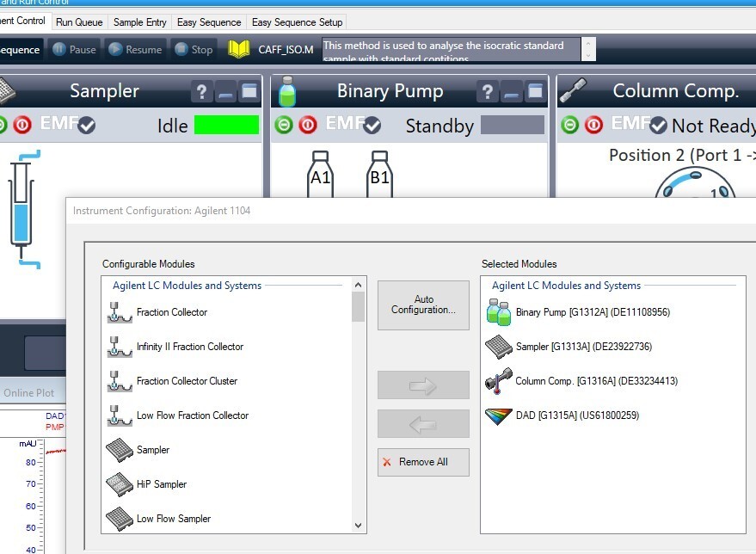The height and width of the screenshot is (554, 756).
Task: Open the Easy Sequence Setup tab
Action: [297, 22]
